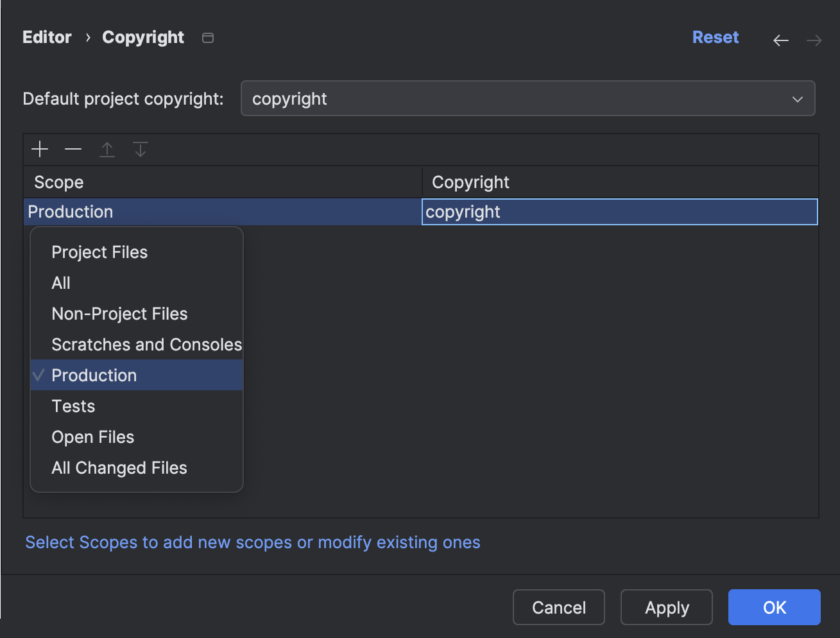This screenshot has width=840, height=638.
Task: Apply the current settings
Action: [666, 607]
